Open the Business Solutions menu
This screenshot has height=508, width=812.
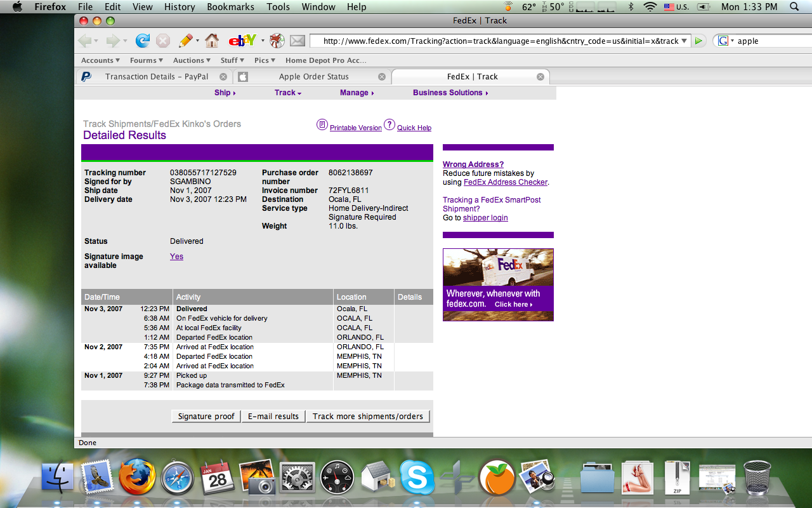coord(450,93)
